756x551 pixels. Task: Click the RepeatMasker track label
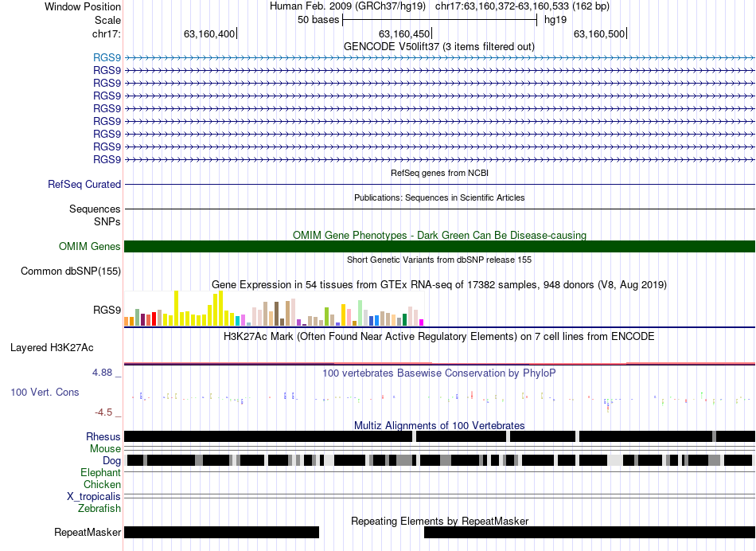88,532
